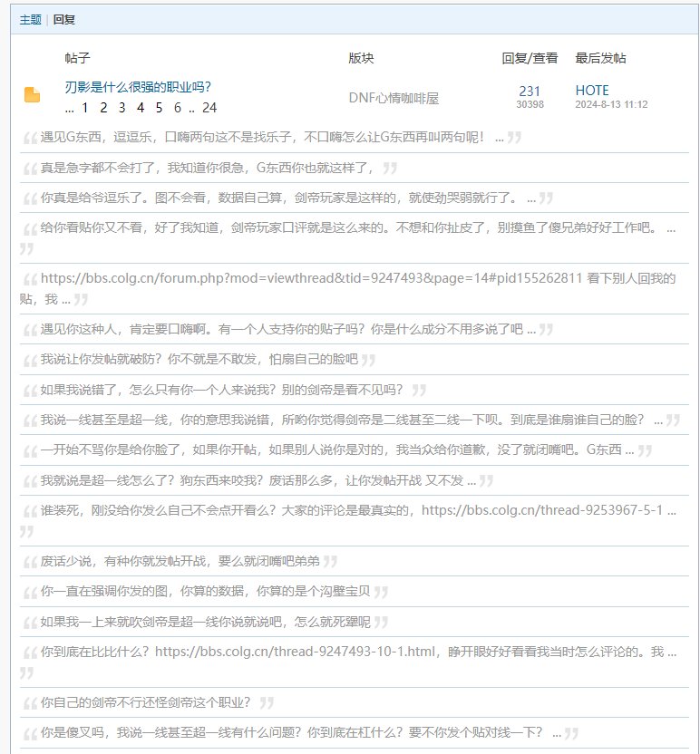Screen dimensions: 700x754
Task: Open reply starting 你自己的剑帝不行
Action: click(x=145, y=702)
